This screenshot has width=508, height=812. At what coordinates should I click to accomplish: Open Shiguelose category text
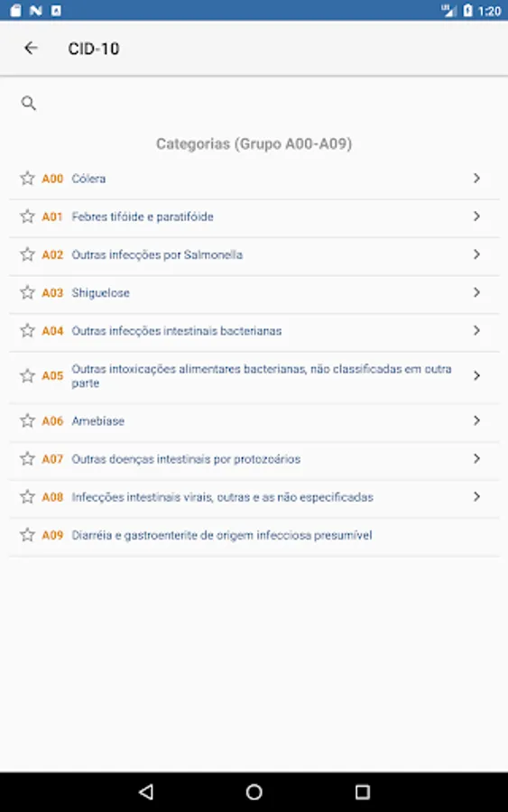tap(100, 292)
